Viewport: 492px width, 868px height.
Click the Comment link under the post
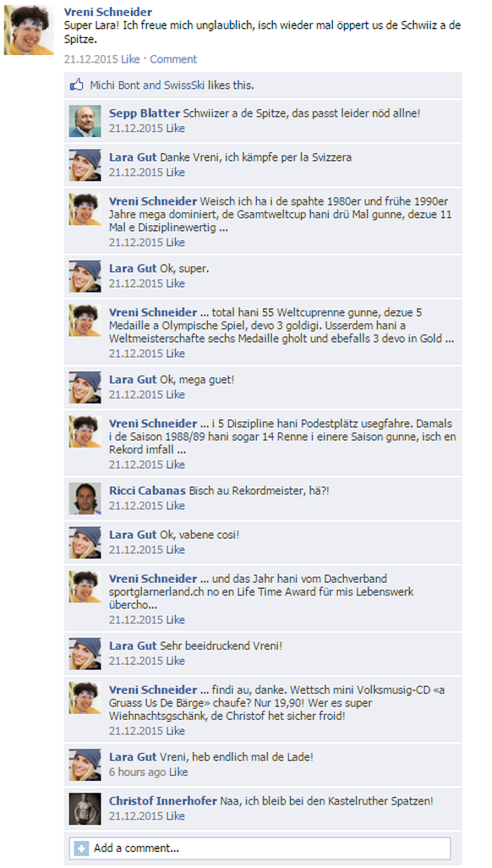click(x=173, y=59)
